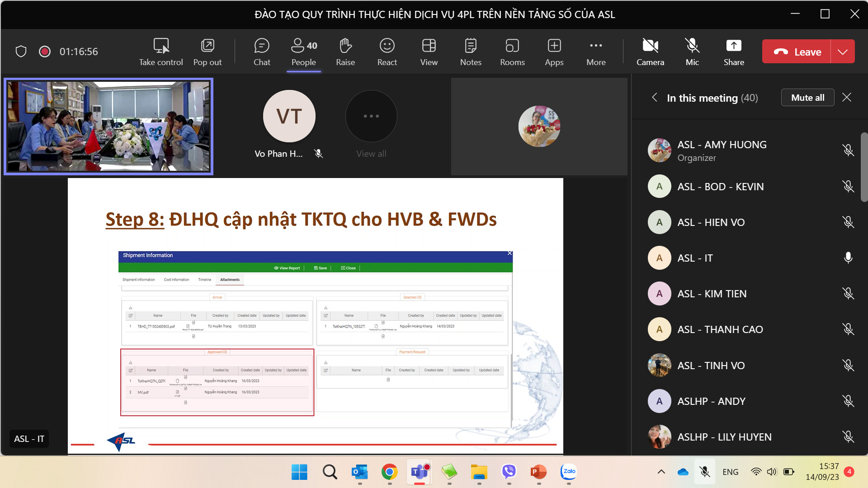The width and height of the screenshot is (868, 488).
Task: Raise your hand in meeting
Action: coord(345,52)
